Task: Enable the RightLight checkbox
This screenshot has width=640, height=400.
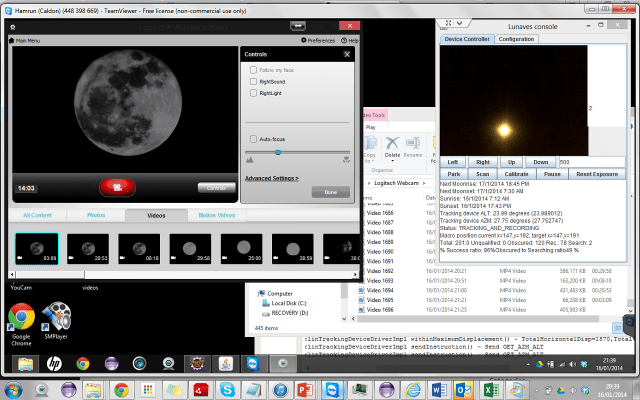Action: (254, 92)
